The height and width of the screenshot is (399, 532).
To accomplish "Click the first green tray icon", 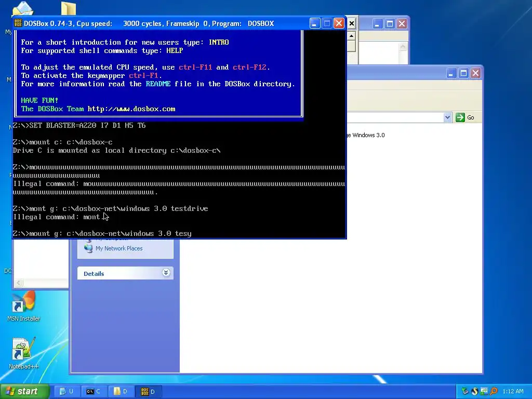I will pyautogui.click(x=465, y=391).
